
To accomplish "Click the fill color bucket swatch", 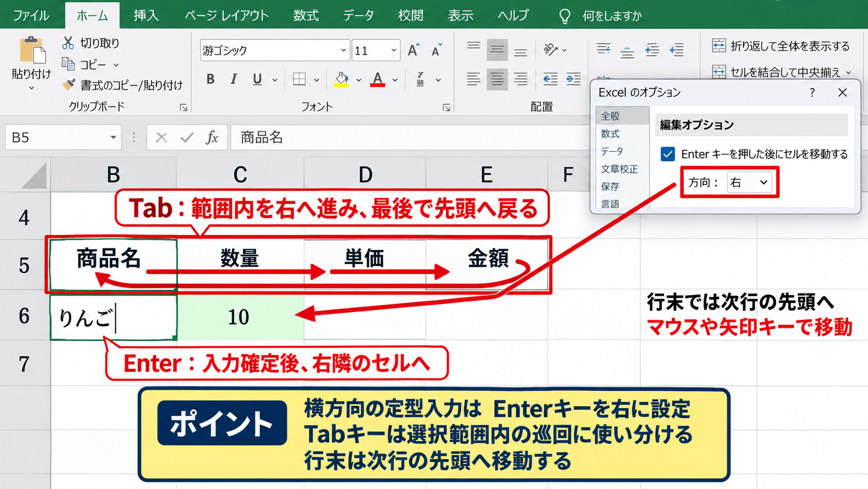I will click(341, 79).
